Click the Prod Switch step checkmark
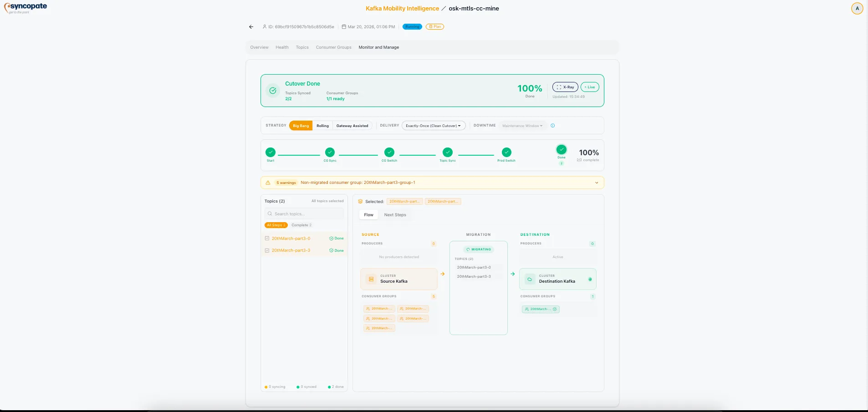The height and width of the screenshot is (412, 868). tap(506, 153)
